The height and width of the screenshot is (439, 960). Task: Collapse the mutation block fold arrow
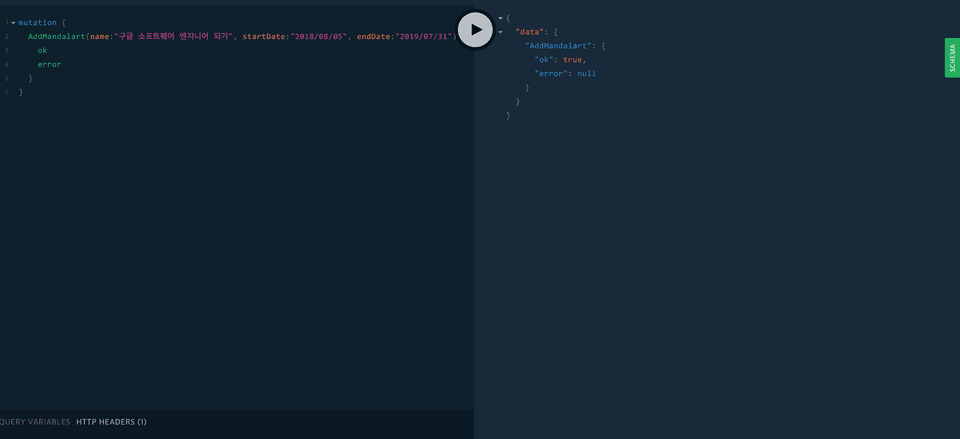13,23
